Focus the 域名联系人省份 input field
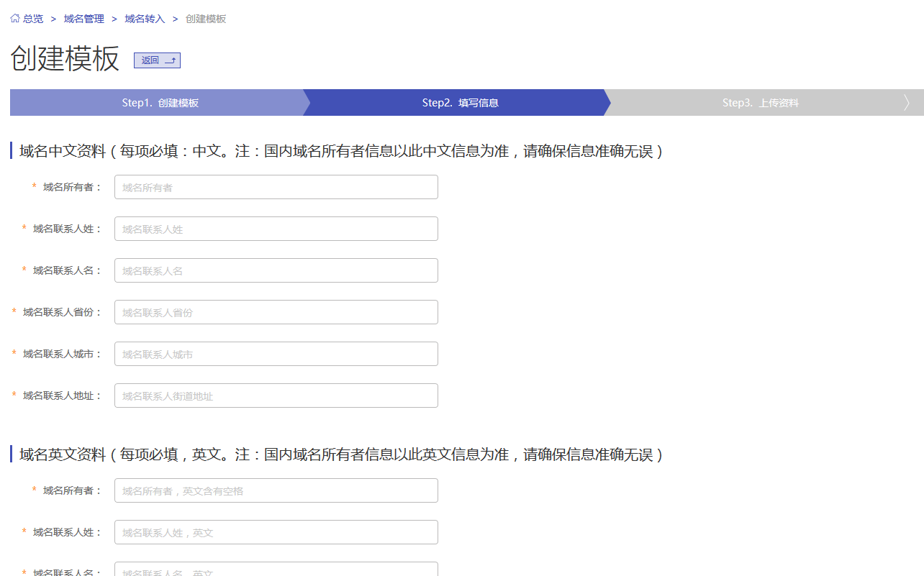The height and width of the screenshot is (576, 924). pos(276,312)
